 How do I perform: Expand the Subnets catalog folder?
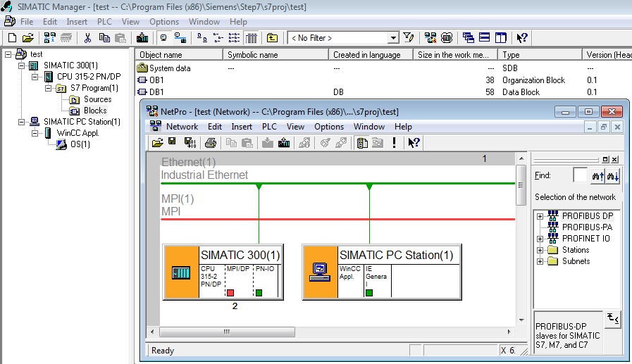coord(540,261)
